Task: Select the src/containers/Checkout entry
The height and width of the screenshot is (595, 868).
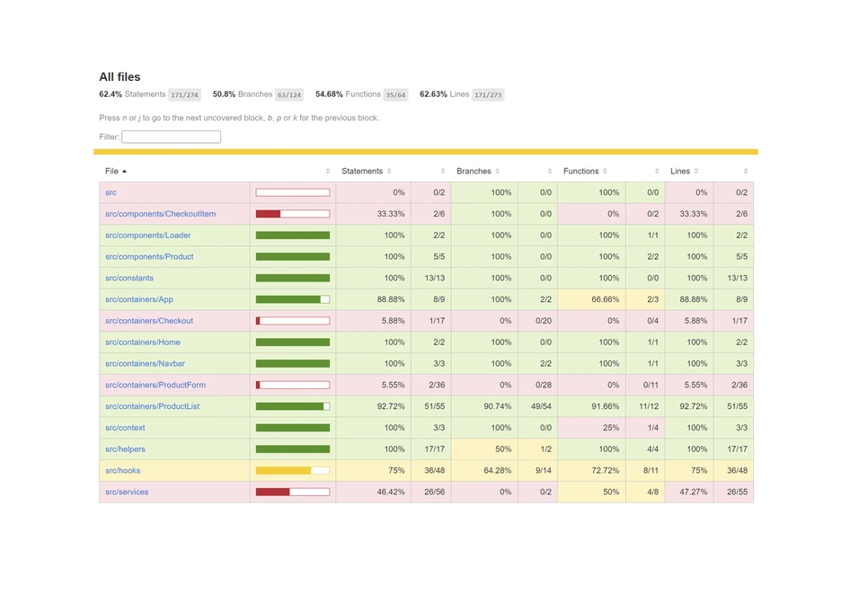Action: [148, 321]
